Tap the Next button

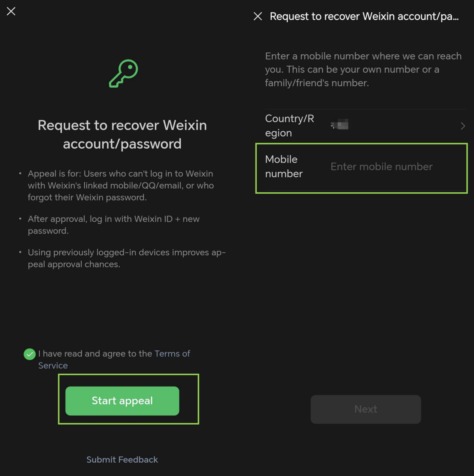(x=366, y=409)
